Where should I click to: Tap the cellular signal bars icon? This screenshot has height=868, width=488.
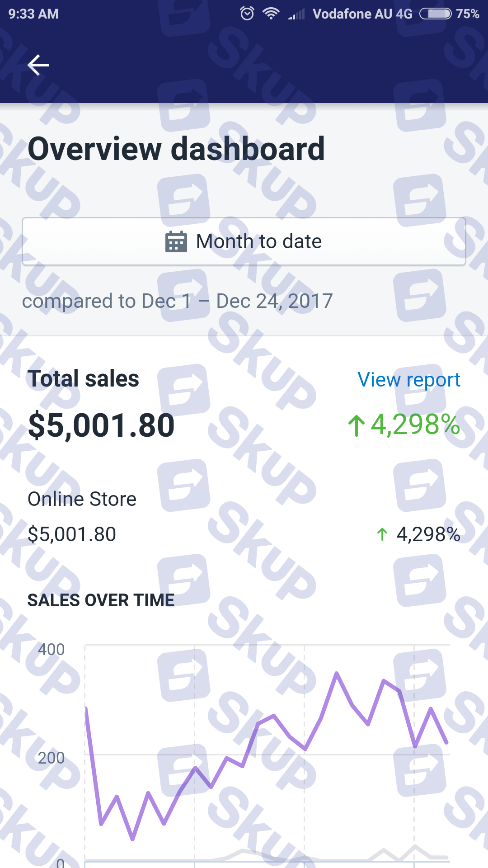click(296, 14)
